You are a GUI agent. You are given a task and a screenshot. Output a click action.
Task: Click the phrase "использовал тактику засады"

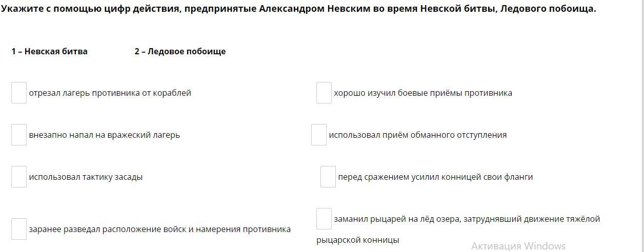[86, 177]
